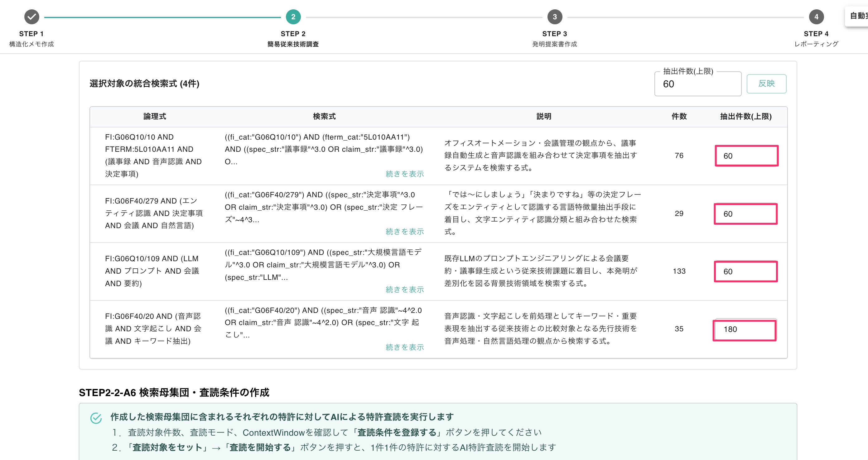Viewport: 868px width, 460px height.
Task: Select the logic formula FI:G06Q10/109 AND LLM
Action: click(x=152, y=271)
